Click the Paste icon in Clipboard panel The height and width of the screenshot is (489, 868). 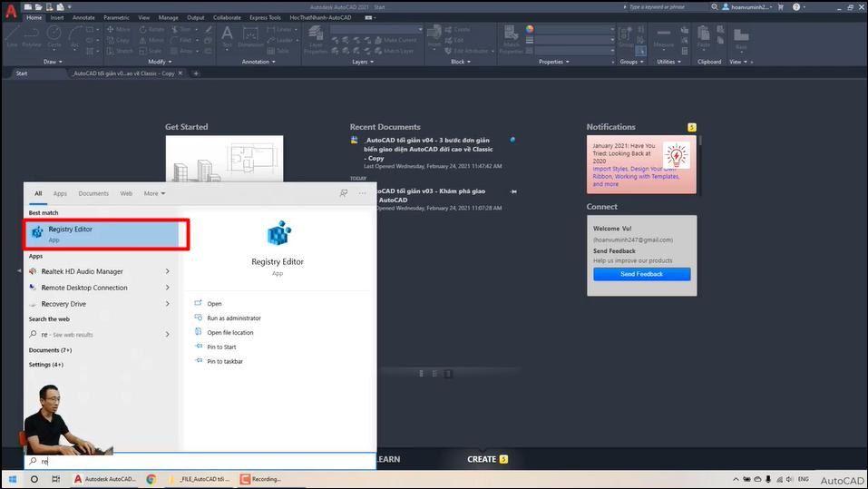pyautogui.click(x=704, y=36)
